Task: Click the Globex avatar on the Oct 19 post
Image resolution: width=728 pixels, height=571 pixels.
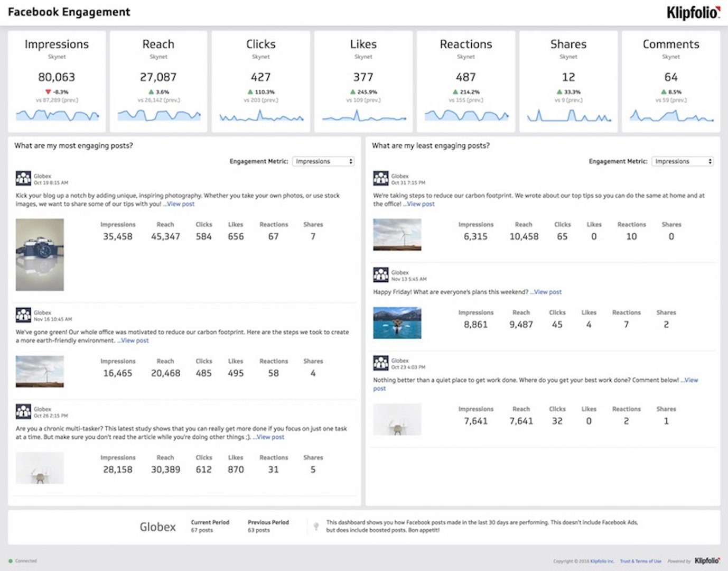Action: tap(23, 178)
